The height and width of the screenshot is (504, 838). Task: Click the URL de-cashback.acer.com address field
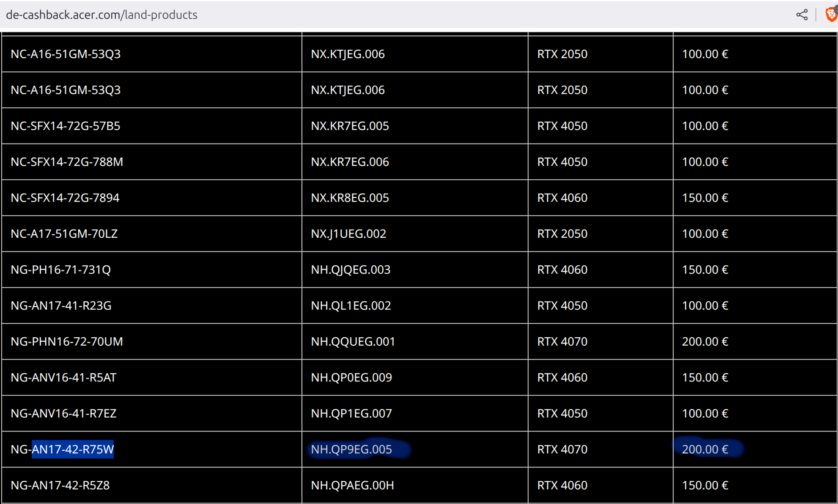[x=102, y=15]
